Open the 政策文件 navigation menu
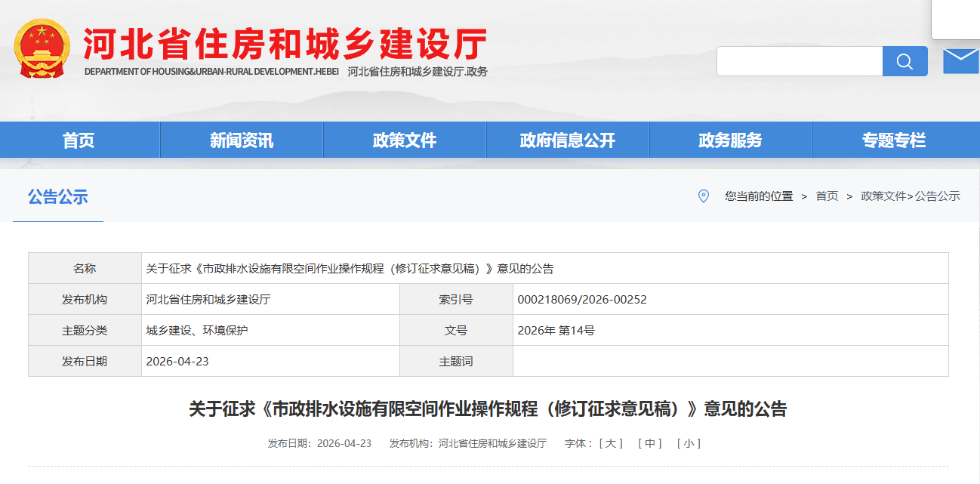Screen dimensions: 980x484 point(405,140)
